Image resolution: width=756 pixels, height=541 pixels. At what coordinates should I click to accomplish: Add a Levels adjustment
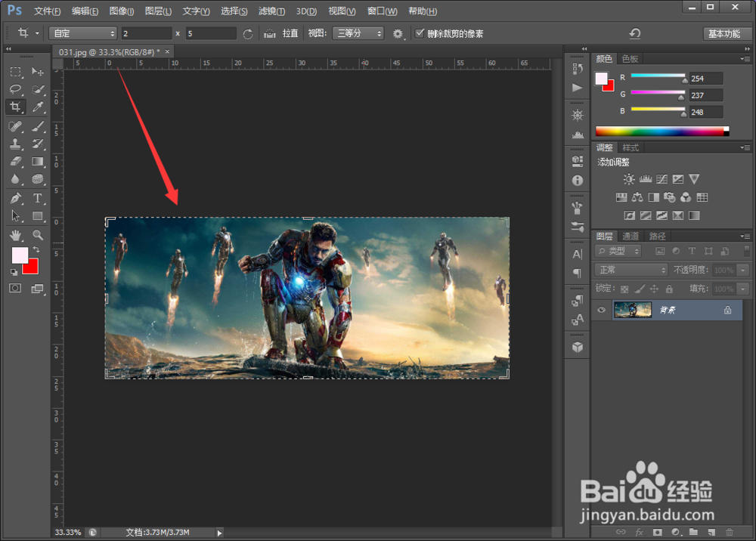point(646,179)
